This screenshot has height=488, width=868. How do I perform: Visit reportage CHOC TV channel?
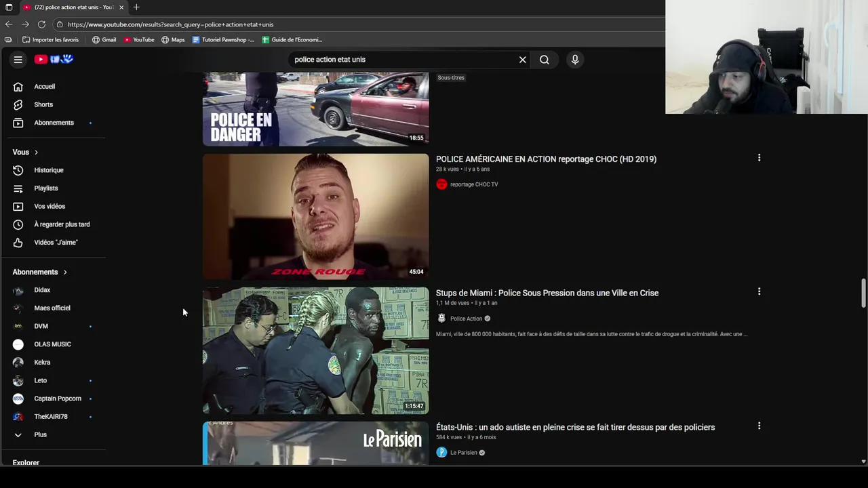[x=474, y=184]
